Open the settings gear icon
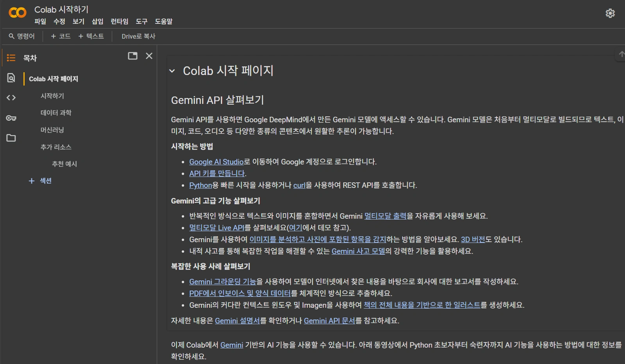The image size is (625, 364). [x=610, y=13]
